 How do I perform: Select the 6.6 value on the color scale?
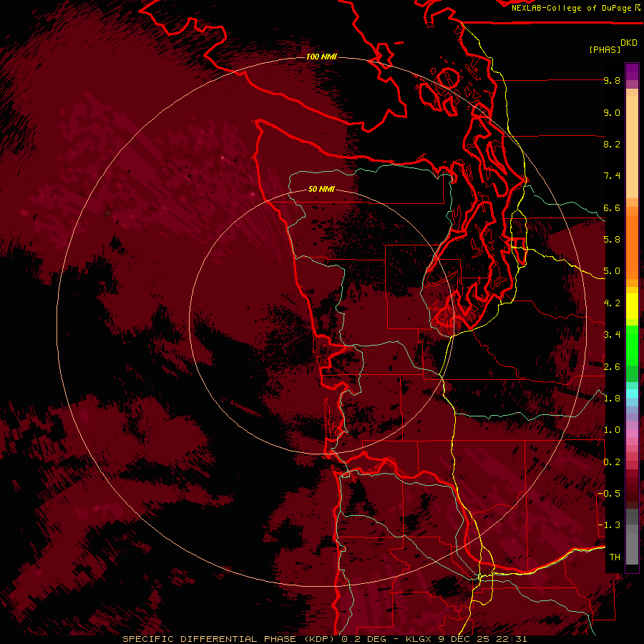pyautogui.click(x=612, y=208)
